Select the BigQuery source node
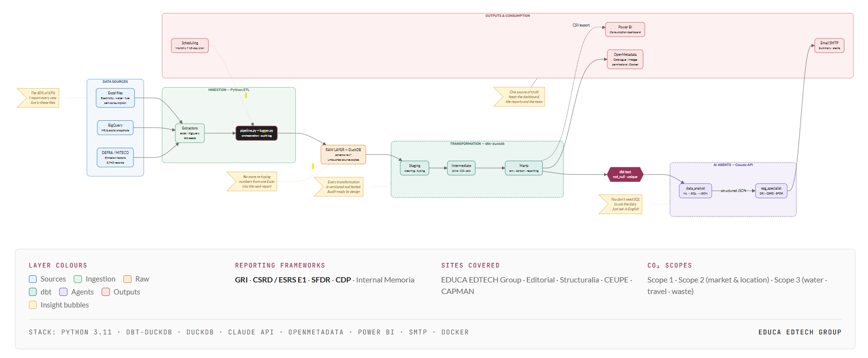This screenshot has height=358, width=868. 115,128
